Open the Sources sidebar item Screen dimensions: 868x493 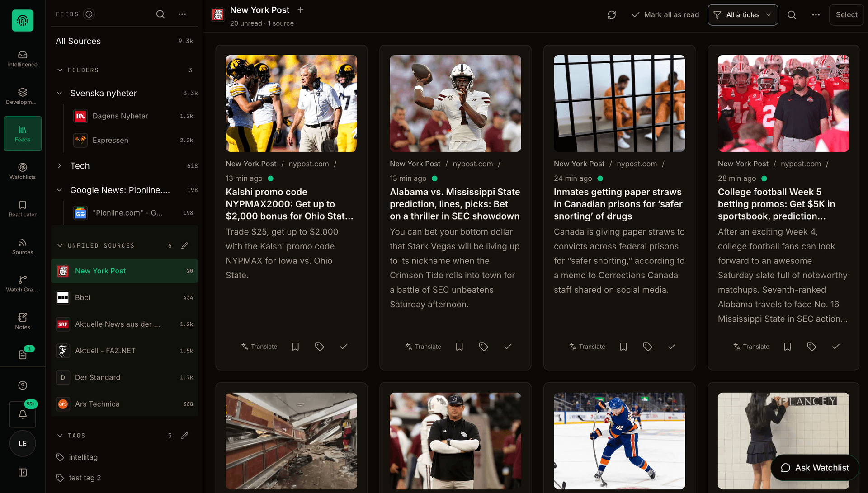tap(23, 246)
